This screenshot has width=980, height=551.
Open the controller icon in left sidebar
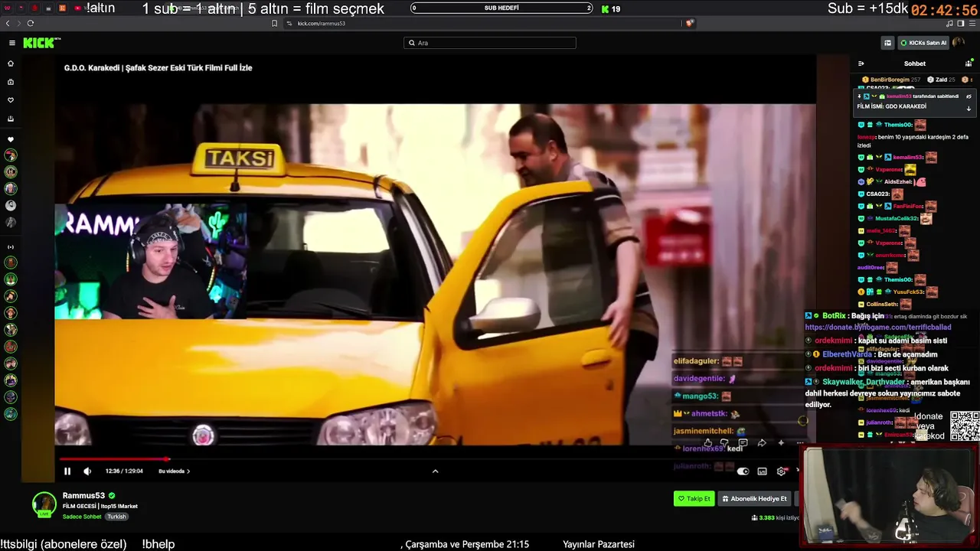(11, 119)
